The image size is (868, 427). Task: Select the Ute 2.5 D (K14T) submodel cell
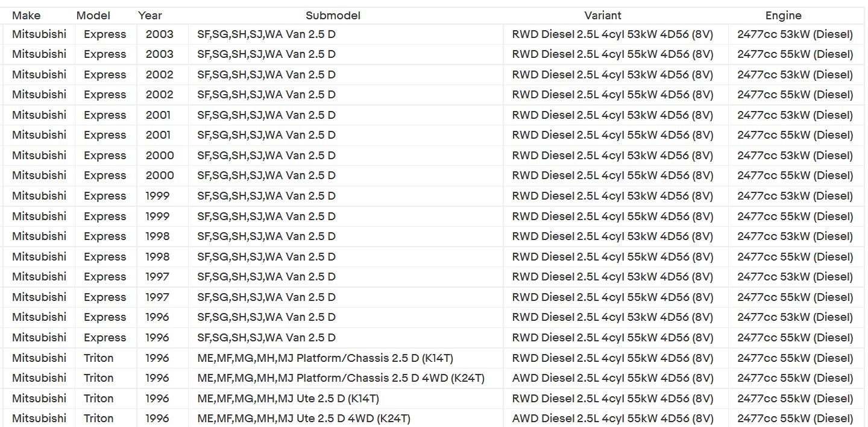coord(288,399)
